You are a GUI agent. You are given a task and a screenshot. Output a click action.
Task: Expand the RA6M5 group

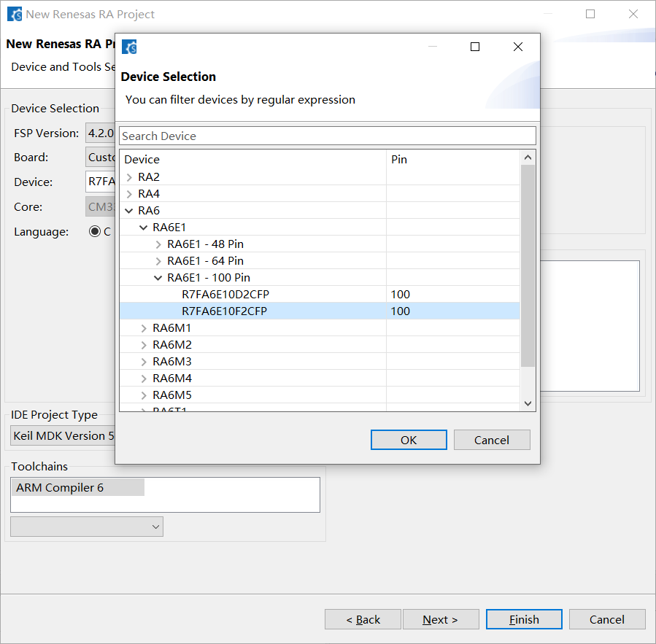[144, 395]
